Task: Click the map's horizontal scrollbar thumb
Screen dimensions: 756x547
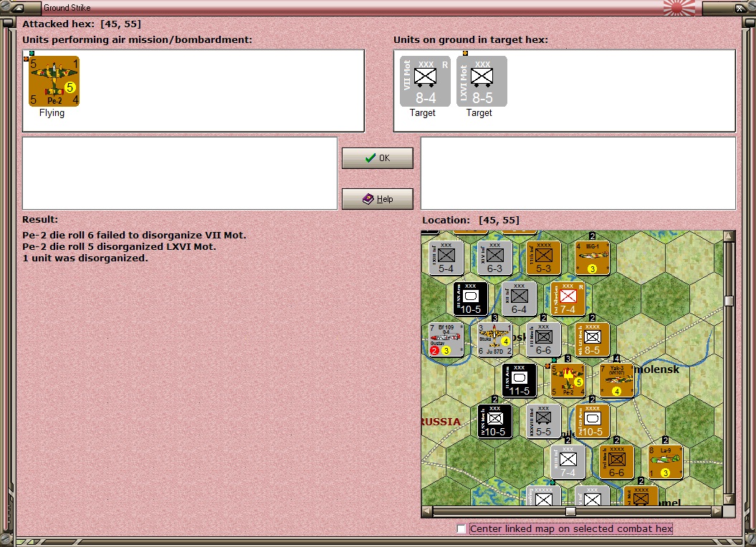Action: (x=570, y=511)
